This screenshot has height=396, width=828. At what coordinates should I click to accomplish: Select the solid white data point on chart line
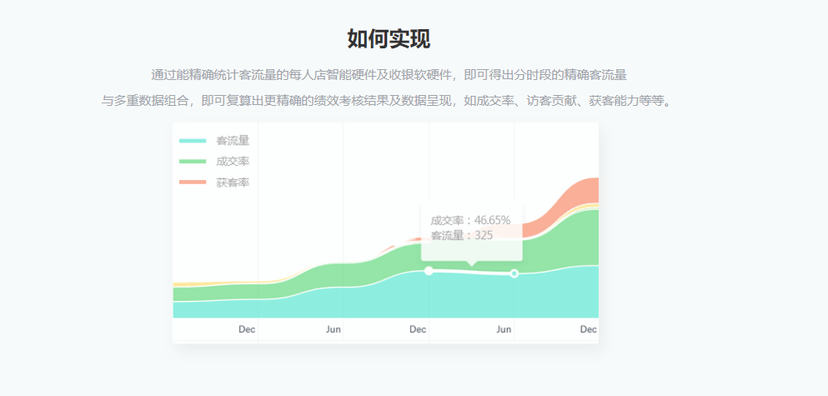pos(429,271)
